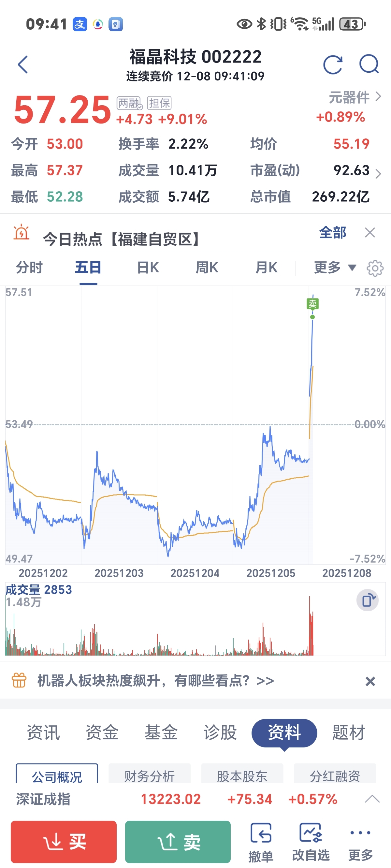Viewport: 391px width, 868px height.
Task: Expand the 更多 chart period dropdown
Action: 335,268
